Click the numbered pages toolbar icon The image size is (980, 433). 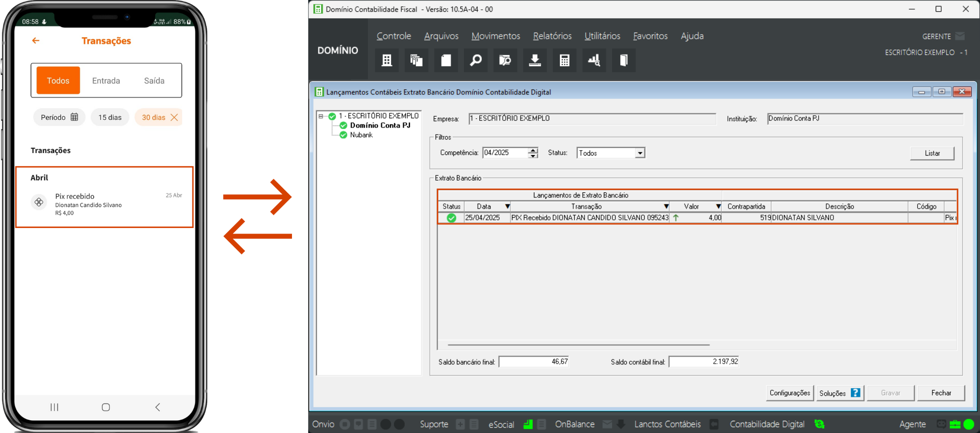(x=416, y=60)
